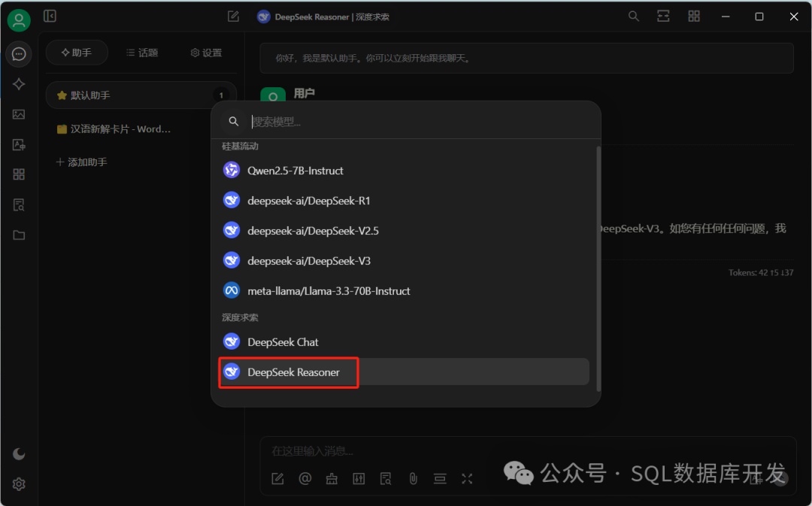The width and height of the screenshot is (812, 506).
Task: Open the mini apps grid sidebar icon
Action: coord(19,174)
